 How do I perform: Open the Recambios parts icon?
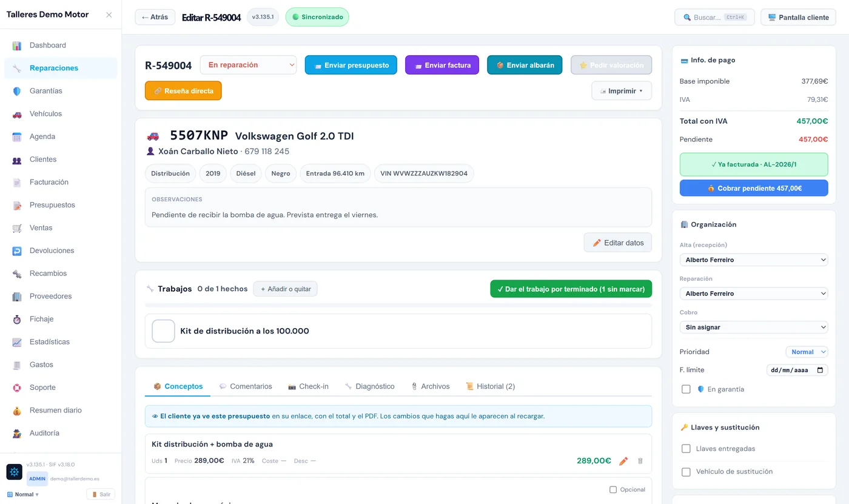[17, 274]
